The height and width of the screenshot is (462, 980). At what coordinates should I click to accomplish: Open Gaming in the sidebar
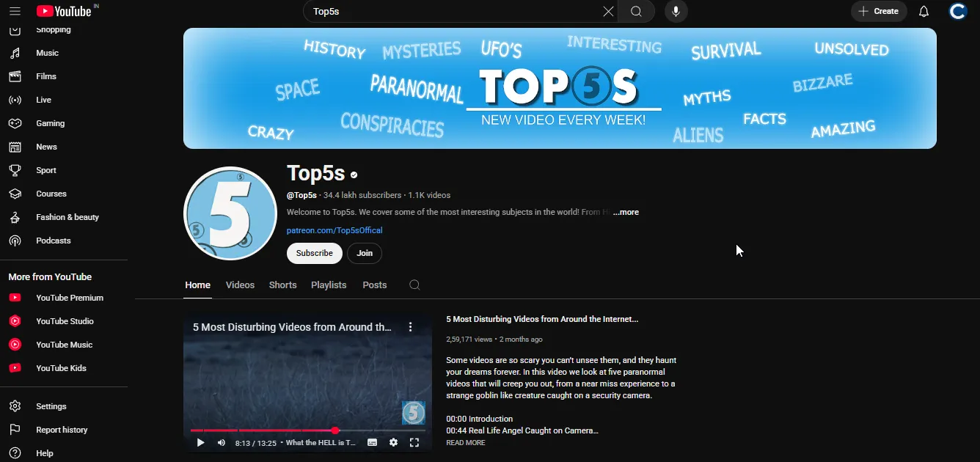tap(64, 123)
